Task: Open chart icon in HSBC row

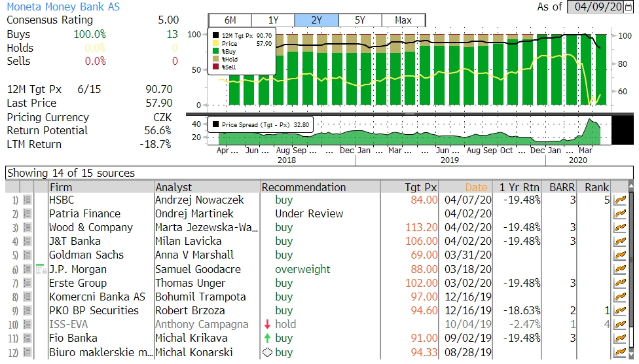Action: point(620,200)
